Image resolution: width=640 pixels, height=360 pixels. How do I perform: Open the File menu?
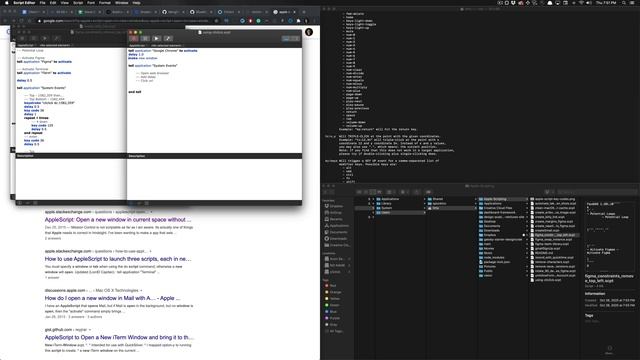[x=42, y=2]
